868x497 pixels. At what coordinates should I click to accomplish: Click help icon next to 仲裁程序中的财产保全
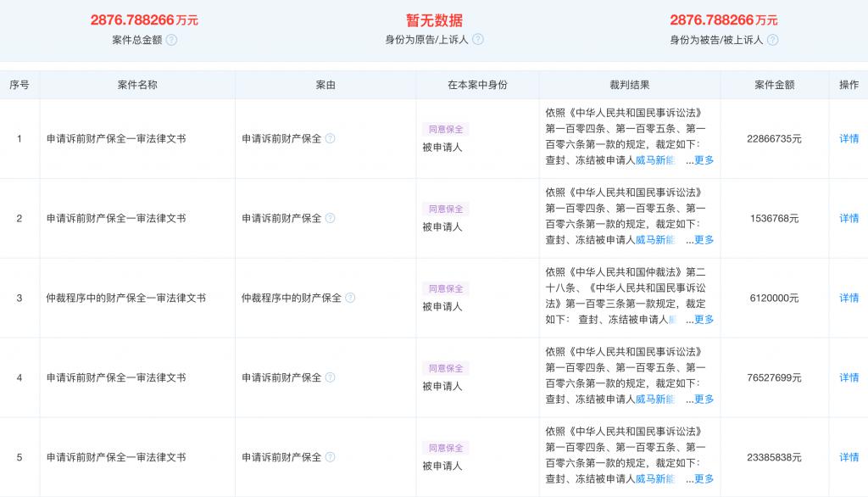tap(350, 298)
